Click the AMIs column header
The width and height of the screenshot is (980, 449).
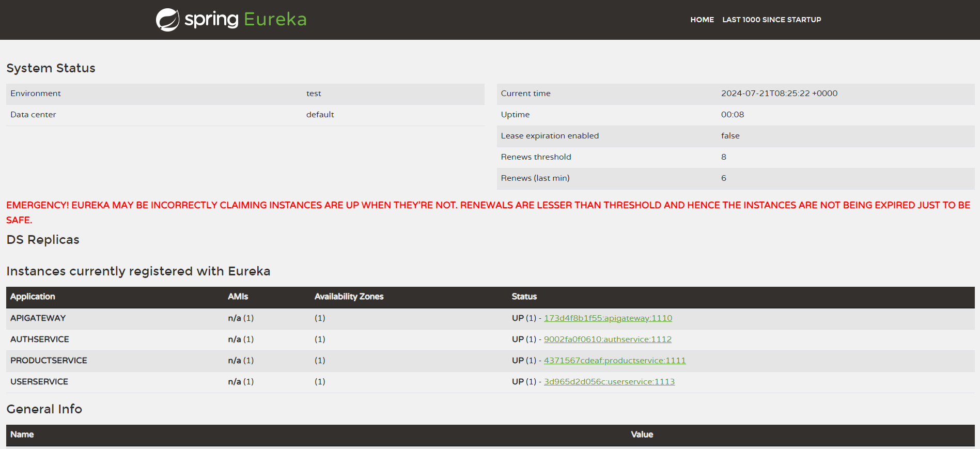click(238, 297)
